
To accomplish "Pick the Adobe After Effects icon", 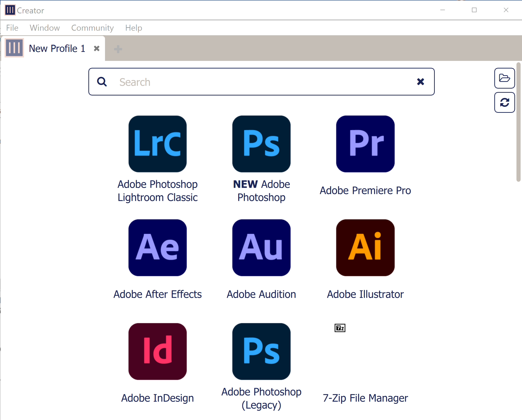I will (x=157, y=247).
